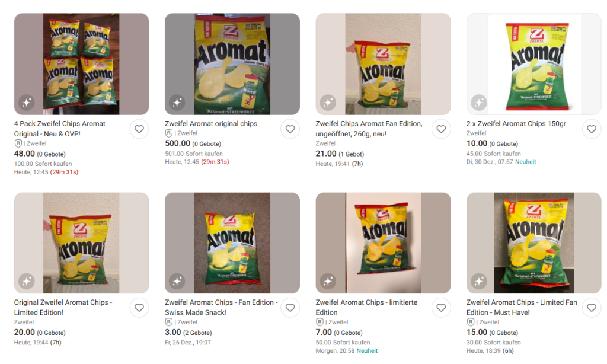Favorite the Zweifel Aromat original chips listing
607x364 pixels.
point(290,129)
